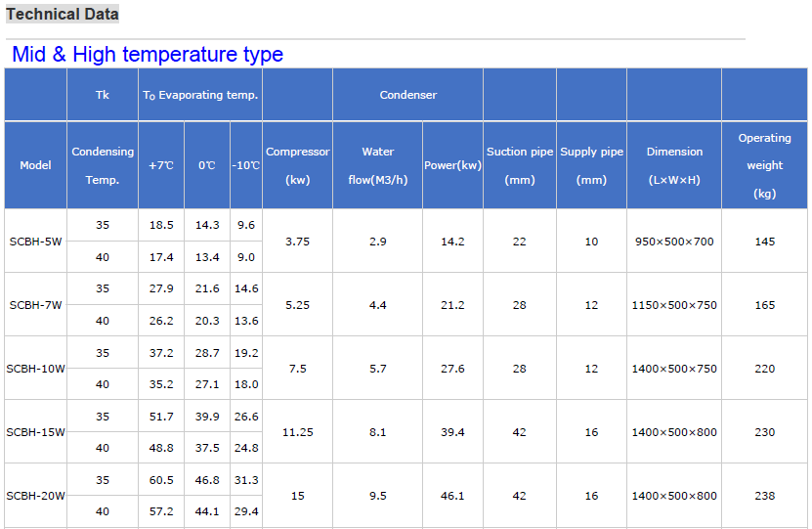Click the Evaporating temp. header cell
The height and width of the screenshot is (529, 812).
click(200, 95)
